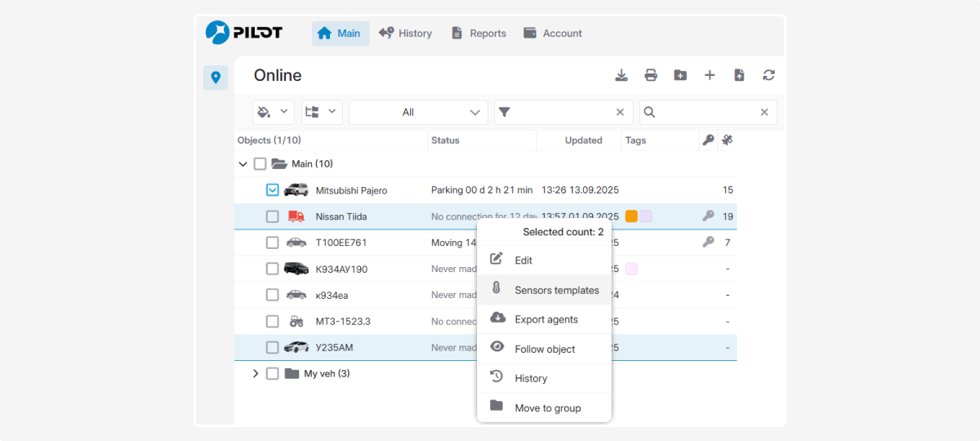Click the file upload icon
Viewport: 980px width, 441px height.
click(x=739, y=75)
